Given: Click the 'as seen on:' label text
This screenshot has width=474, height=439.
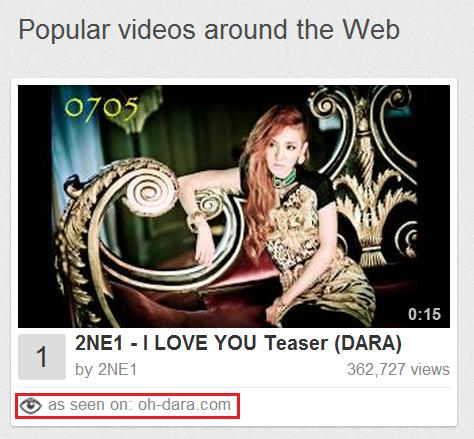Looking at the screenshot, I should click(91, 405).
